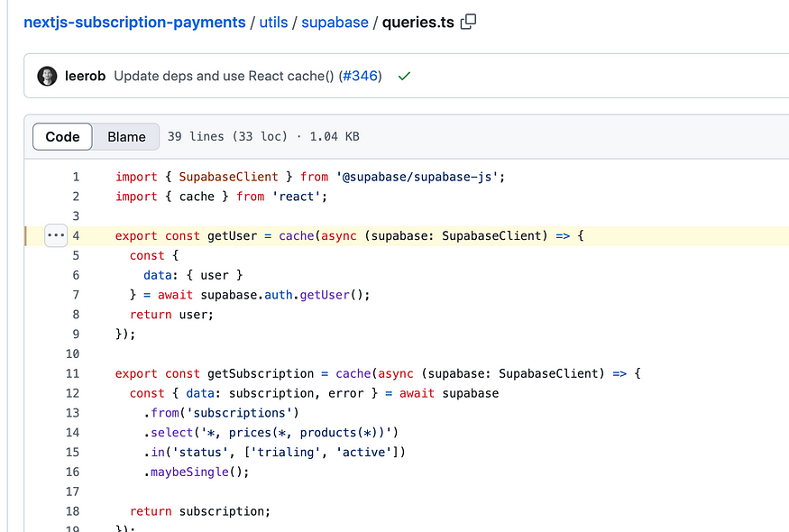This screenshot has width=789, height=532.
Task: Open line 4 actions ellipsis menu
Action: tap(56, 235)
